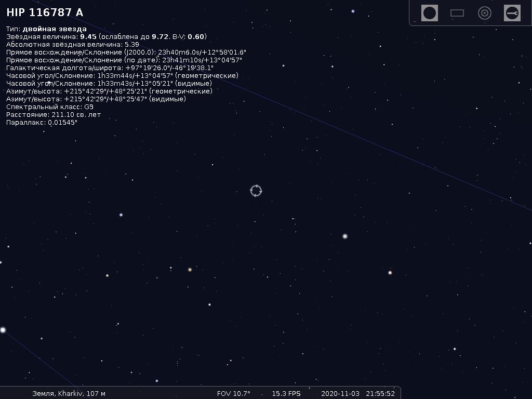The width and height of the screenshot is (532, 399).
Task: Click the parallax 0.01545" info line
Action: (42, 123)
